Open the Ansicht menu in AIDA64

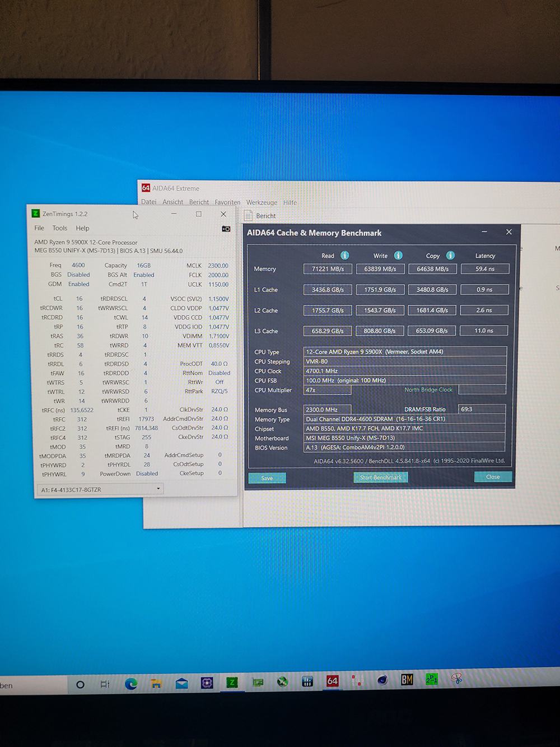click(173, 202)
